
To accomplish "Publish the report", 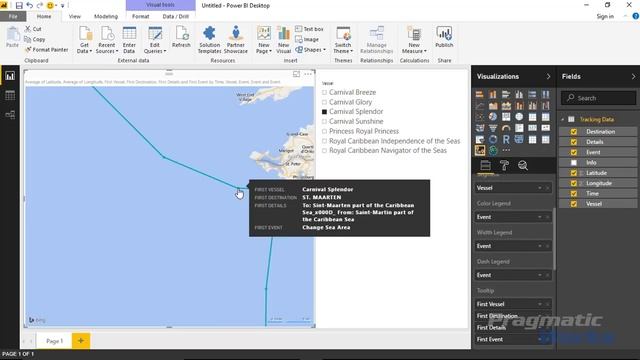I will pos(444,38).
